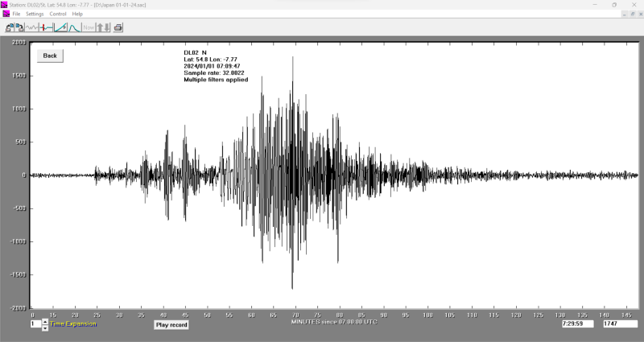Click the 1747 amplitude readout field
Image resolution: width=644 pixels, height=342 pixels.
click(x=620, y=324)
